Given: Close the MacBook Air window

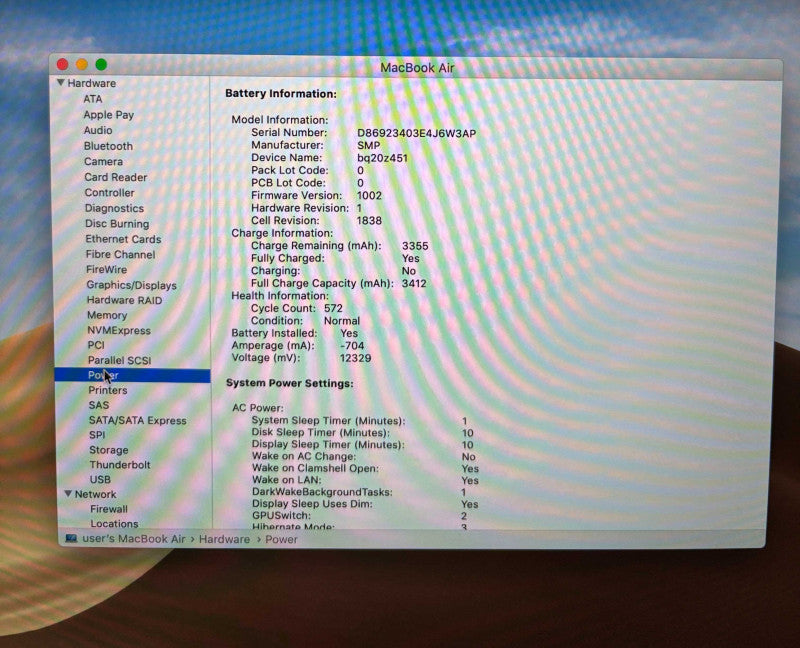Looking at the screenshot, I should pyautogui.click(x=63, y=64).
